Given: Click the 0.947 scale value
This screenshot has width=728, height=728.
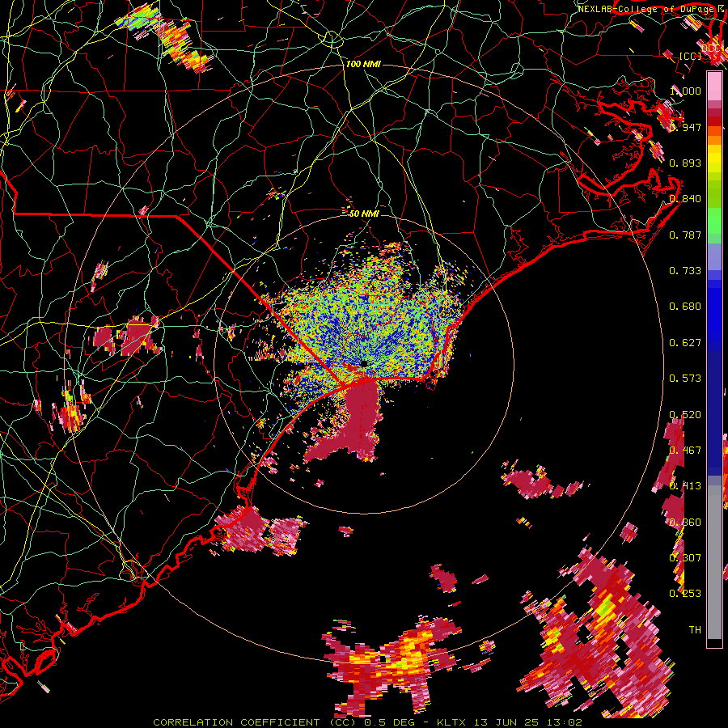Looking at the screenshot, I should 685,127.
